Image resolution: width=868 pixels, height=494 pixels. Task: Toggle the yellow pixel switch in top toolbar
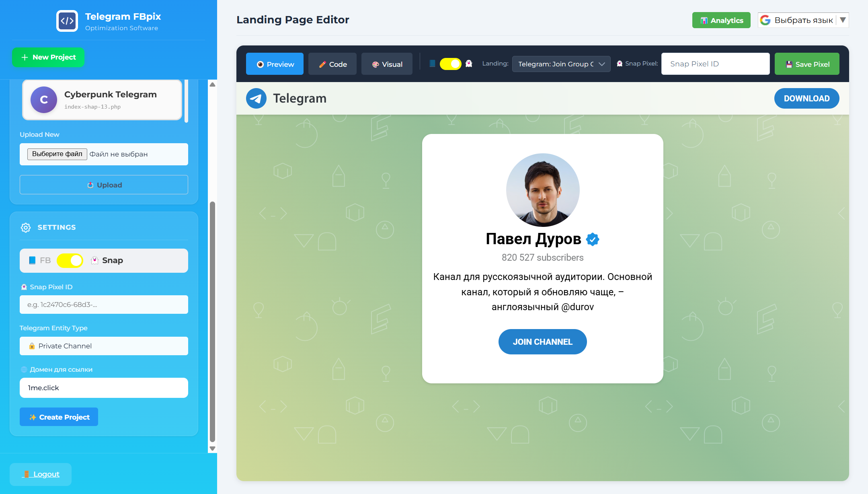(x=450, y=64)
